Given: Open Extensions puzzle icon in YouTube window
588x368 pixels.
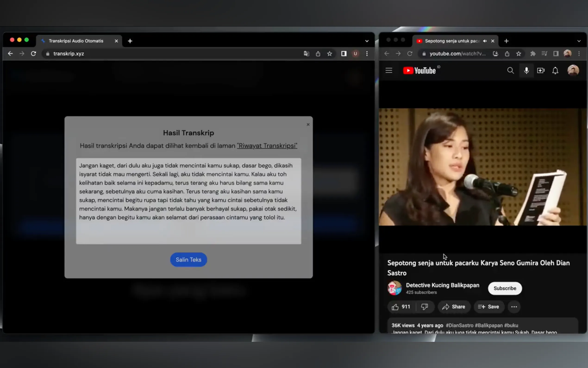Looking at the screenshot, I should tap(533, 54).
